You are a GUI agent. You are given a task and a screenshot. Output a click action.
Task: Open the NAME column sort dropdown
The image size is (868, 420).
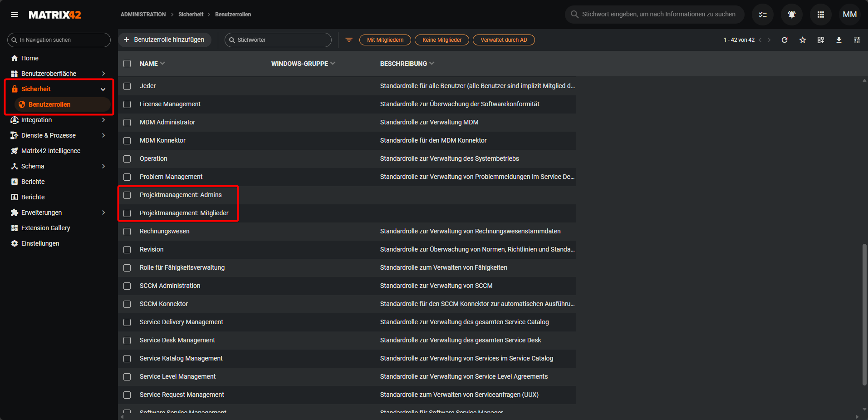point(162,64)
